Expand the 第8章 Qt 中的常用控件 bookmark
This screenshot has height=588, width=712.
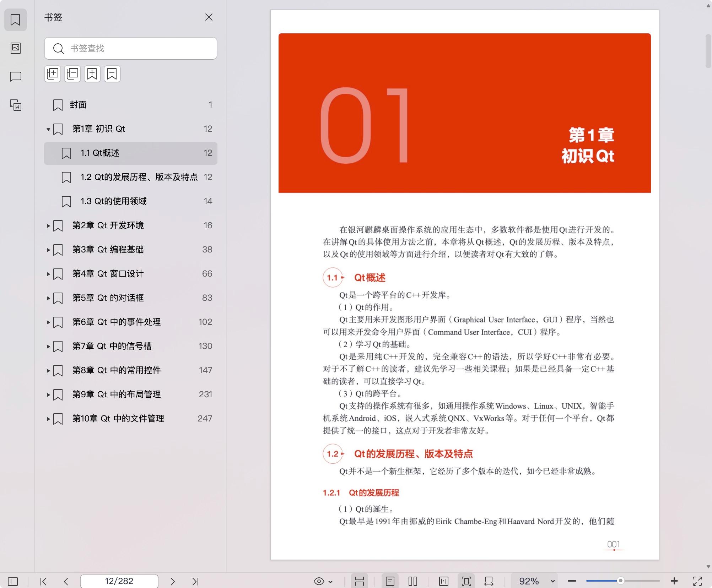click(48, 371)
